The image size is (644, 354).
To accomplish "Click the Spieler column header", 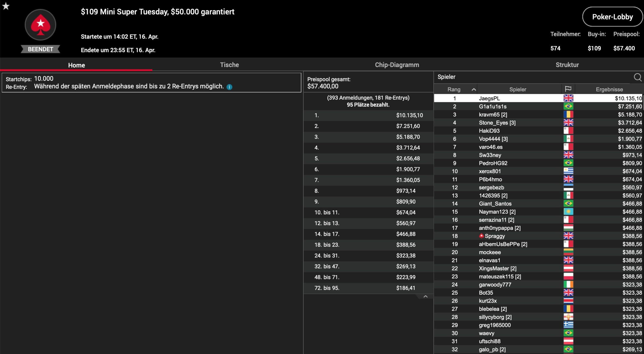I will pos(517,89).
